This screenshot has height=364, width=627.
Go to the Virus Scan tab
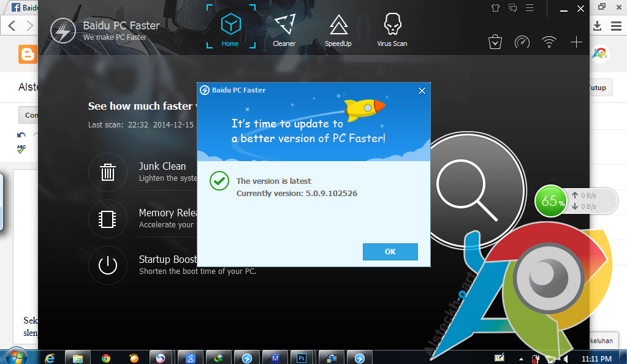click(392, 31)
